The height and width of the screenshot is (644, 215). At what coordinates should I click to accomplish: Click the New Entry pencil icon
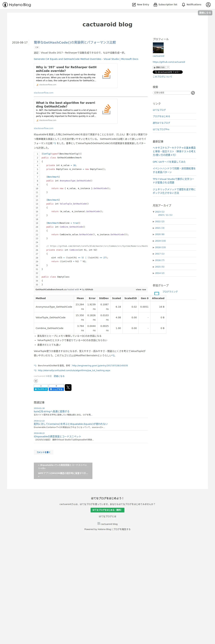[134, 5]
